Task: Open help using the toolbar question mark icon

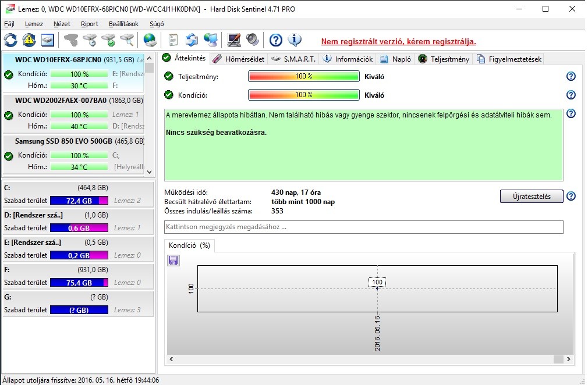Action: point(275,40)
